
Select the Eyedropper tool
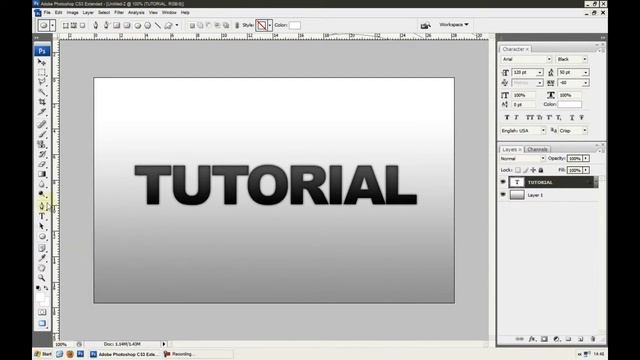click(x=42, y=258)
